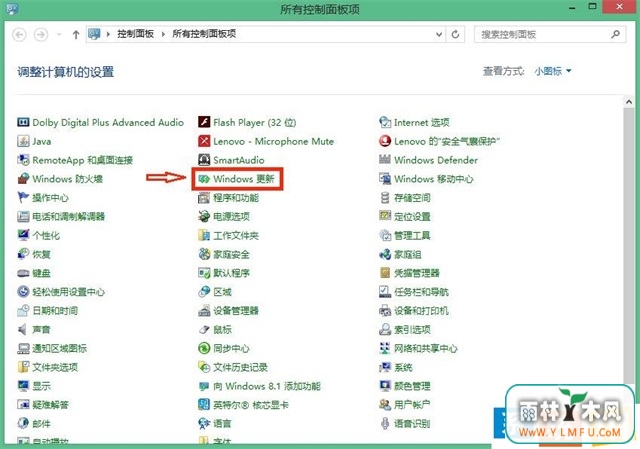Expand chevron after 控制面板 in breadcrumb

pos(163,34)
